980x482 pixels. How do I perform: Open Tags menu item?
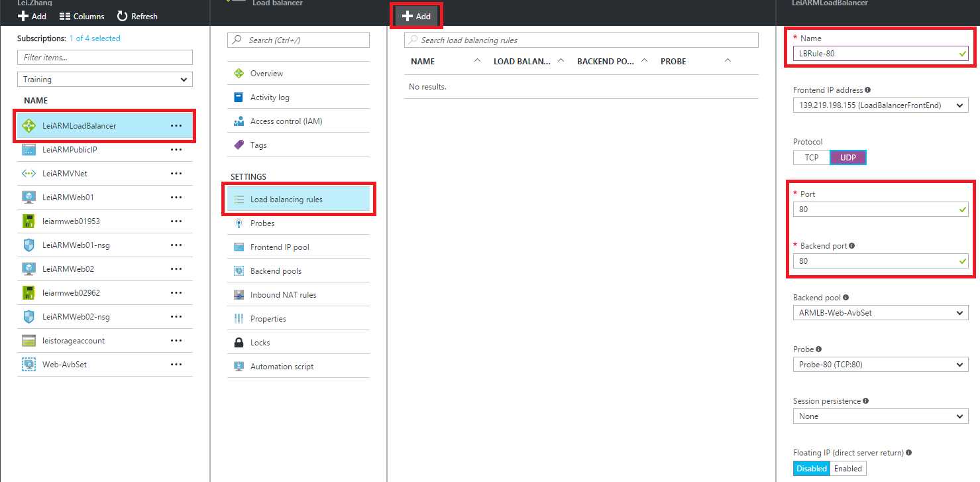point(298,145)
